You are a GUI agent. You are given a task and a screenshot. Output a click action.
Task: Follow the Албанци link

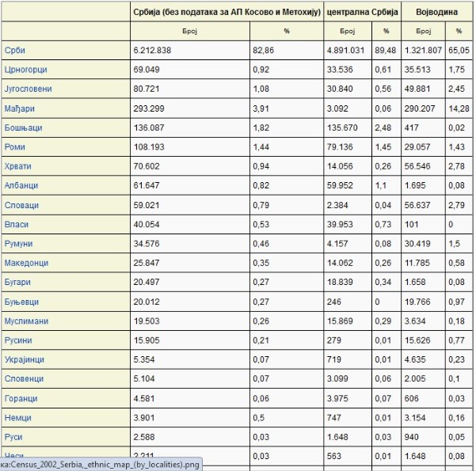pyautogui.click(x=21, y=185)
